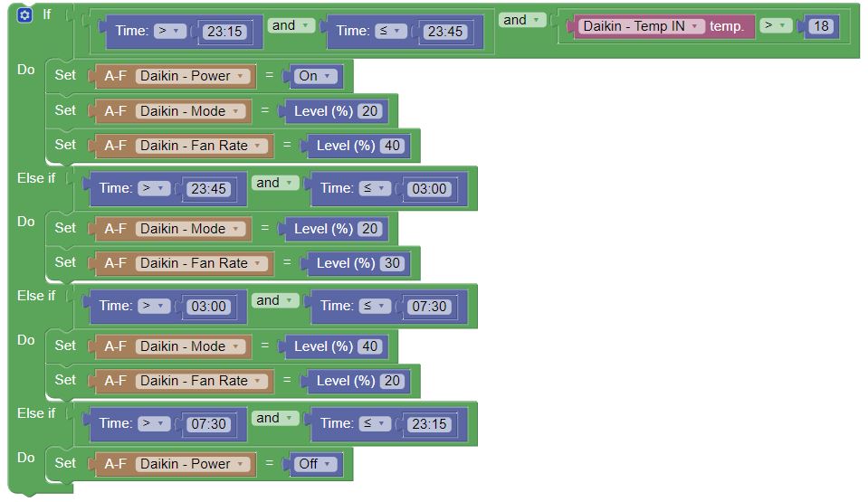Edit Mode Level value 40
This screenshot has width=868, height=502.
coord(369,346)
